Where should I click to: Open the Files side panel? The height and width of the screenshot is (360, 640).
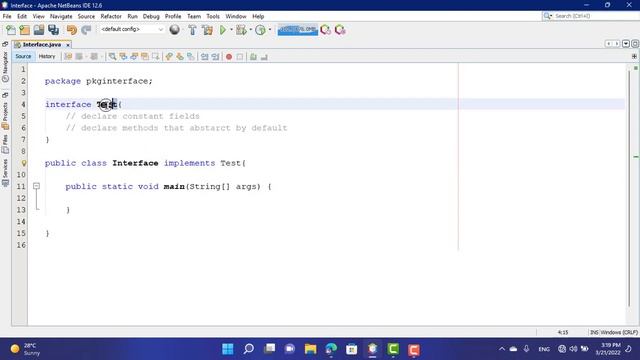pyautogui.click(x=5, y=144)
